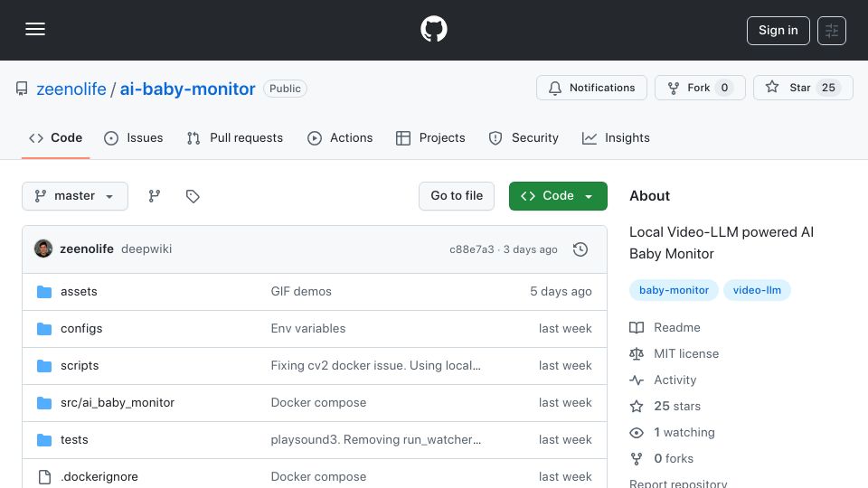Image resolution: width=868 pixels, height=488 pixels.
Task: Open the Env variables commit message
Action: coord(307,329)
